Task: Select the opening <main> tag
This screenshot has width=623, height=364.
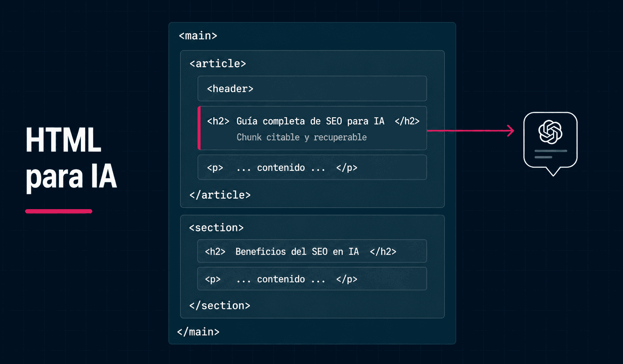Action: point(198,36)
